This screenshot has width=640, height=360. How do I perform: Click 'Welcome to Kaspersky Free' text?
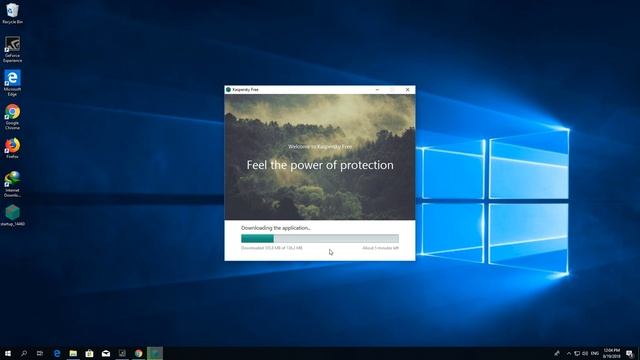click(320, 147)
